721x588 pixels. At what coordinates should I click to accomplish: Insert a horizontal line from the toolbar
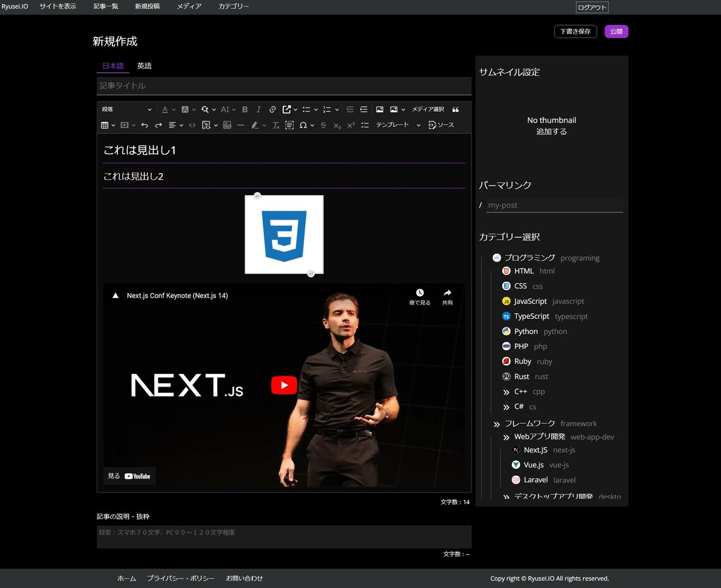click(241, 125)
